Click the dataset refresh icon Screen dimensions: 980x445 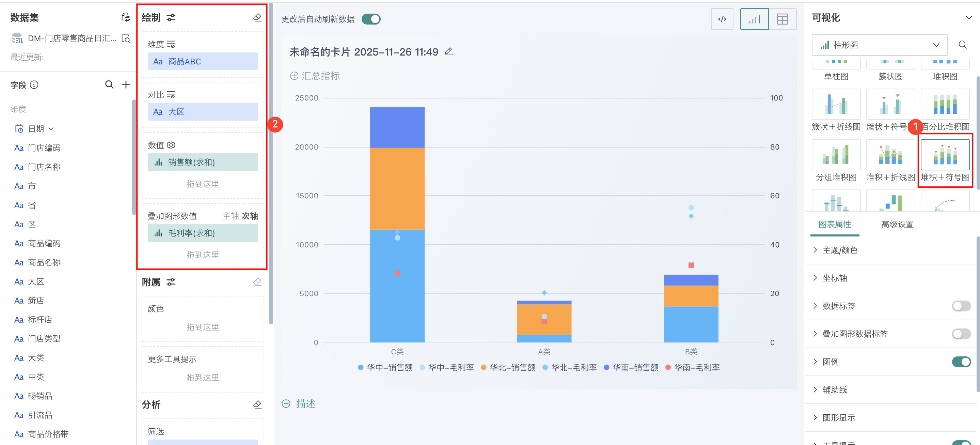(x=126, y=17)
